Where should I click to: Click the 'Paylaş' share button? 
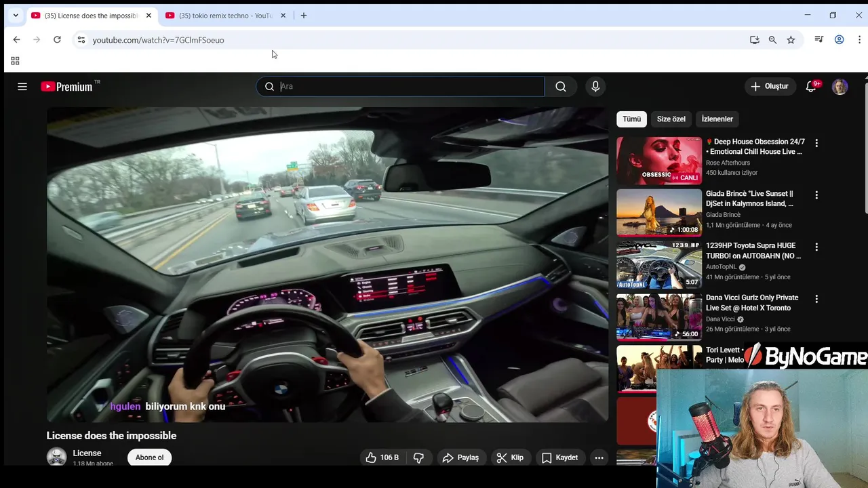point(460,457)
